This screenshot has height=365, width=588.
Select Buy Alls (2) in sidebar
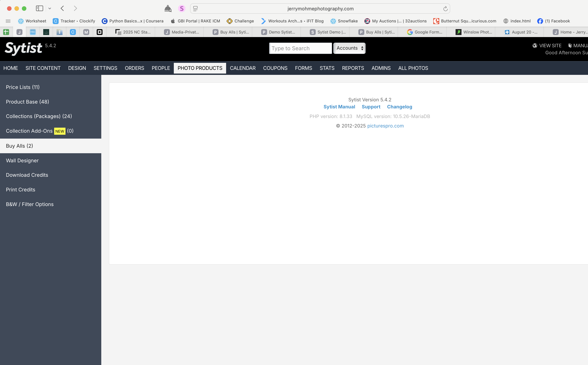coord(19,146)
